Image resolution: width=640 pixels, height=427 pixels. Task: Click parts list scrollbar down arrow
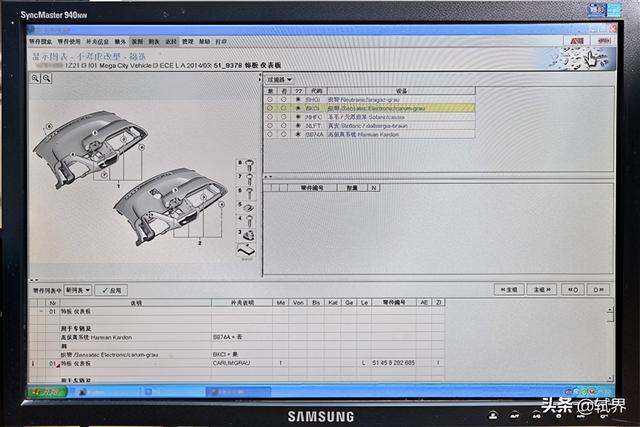point(610,378)
